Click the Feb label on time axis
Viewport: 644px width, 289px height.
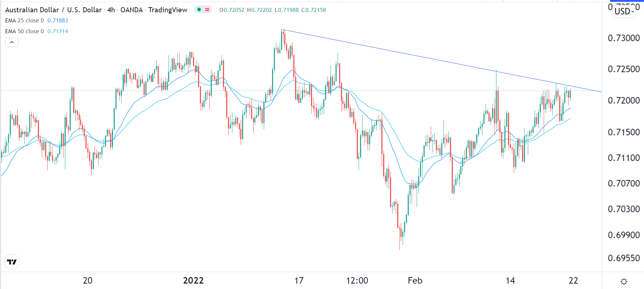tap(415, 280)
